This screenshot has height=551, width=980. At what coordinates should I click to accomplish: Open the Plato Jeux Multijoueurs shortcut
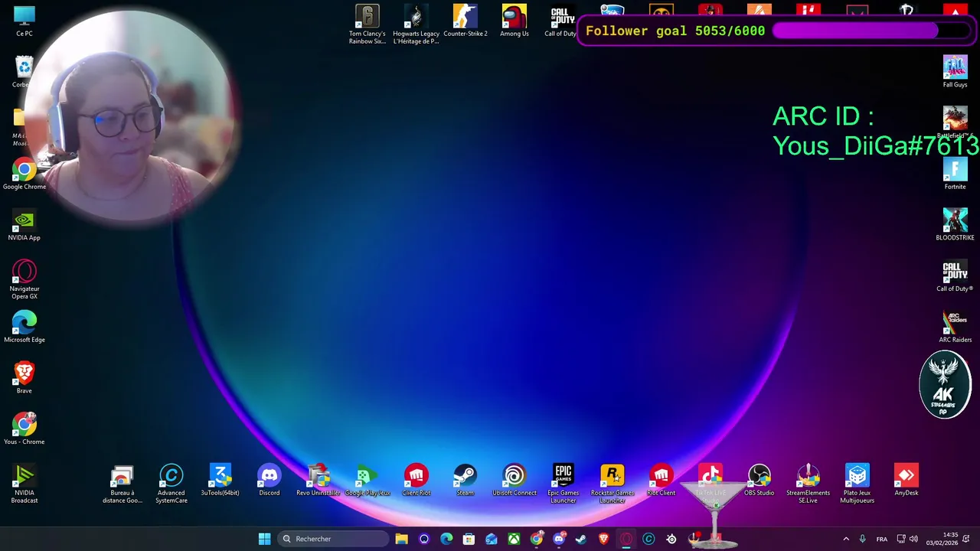coord(857,484)
